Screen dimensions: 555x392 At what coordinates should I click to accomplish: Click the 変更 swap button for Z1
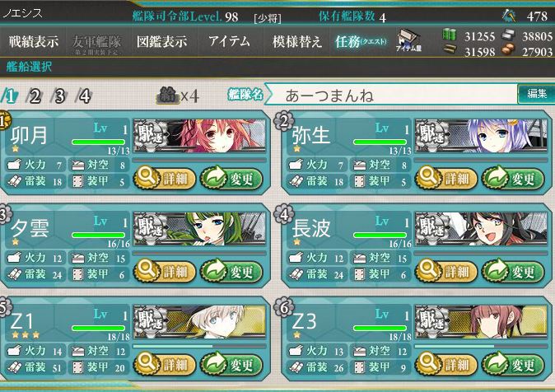click(x=231, y=364)
